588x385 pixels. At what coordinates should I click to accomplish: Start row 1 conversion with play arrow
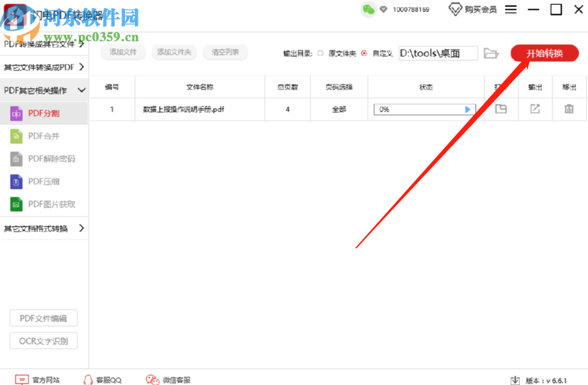click(x=467, y=109)
